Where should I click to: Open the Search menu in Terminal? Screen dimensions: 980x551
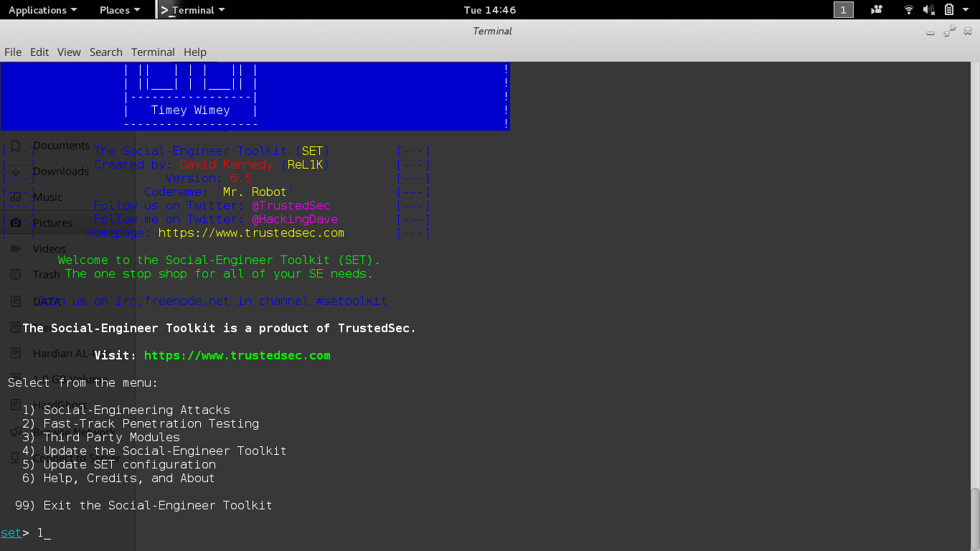[105, 52]
